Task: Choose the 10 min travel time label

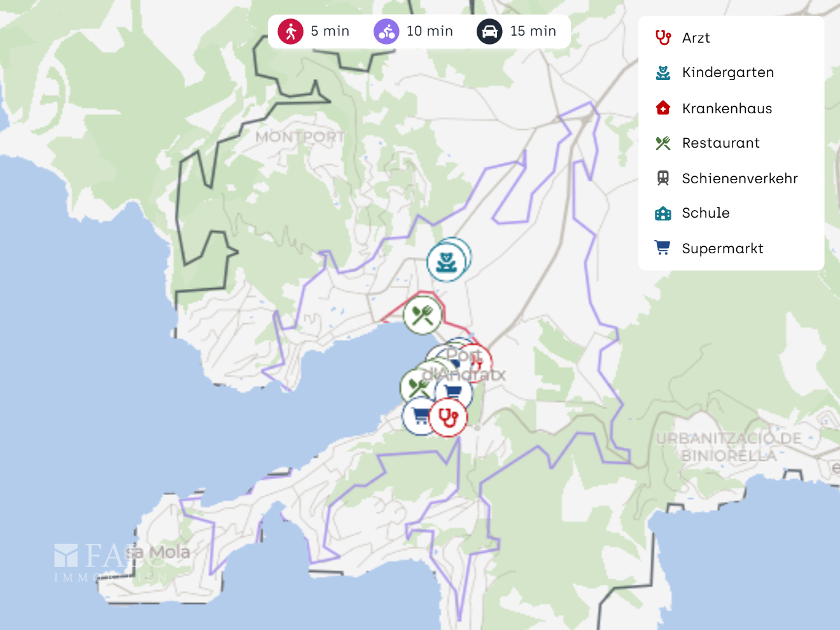Action: point(430,31)
